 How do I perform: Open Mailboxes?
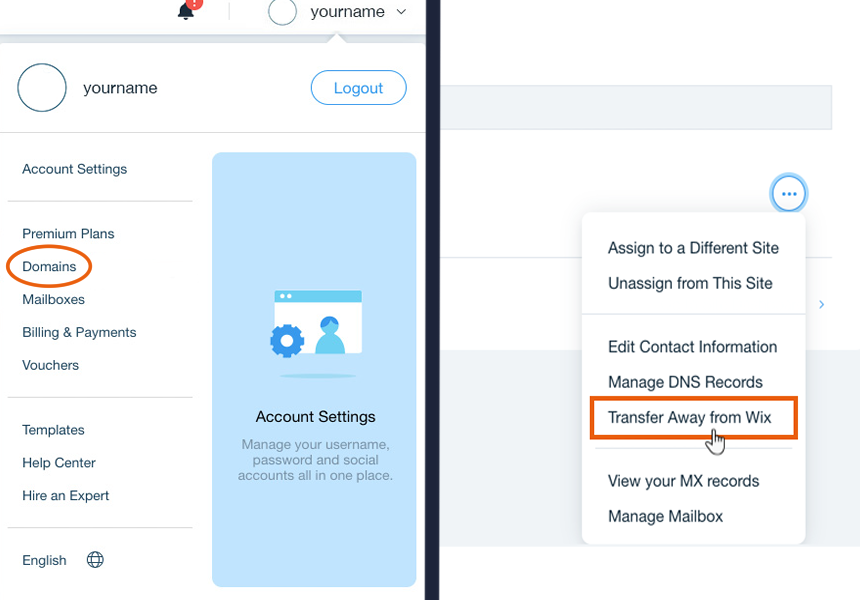click(54, 299)
